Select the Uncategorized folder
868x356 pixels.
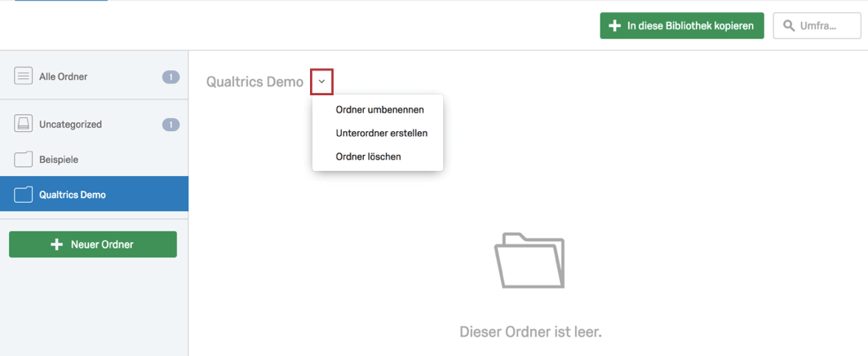(94, 125)
